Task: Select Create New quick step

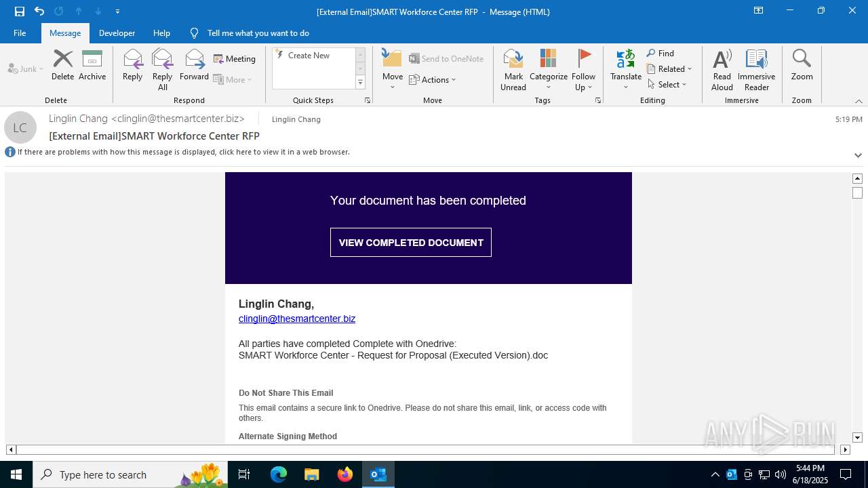Action: pos(309,56)
